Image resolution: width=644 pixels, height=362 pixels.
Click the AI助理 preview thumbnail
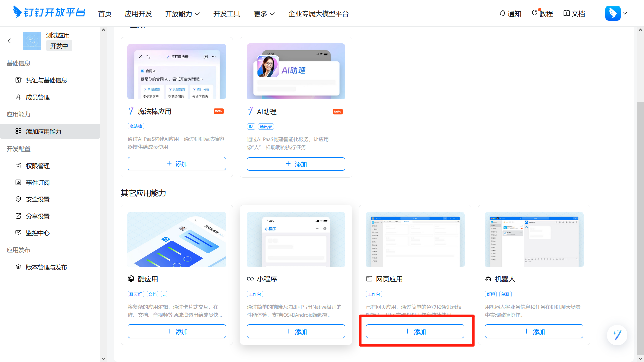(296, 71)
